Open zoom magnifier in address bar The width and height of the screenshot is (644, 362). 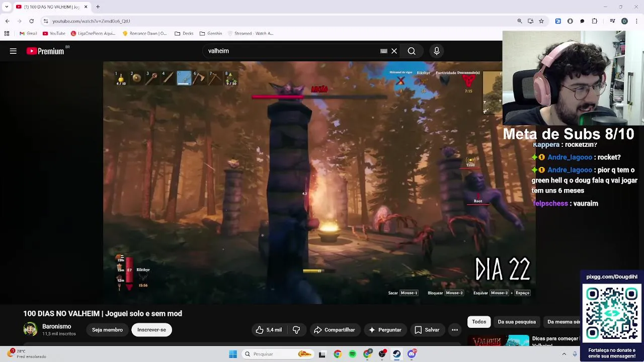(x=519, y=21)
